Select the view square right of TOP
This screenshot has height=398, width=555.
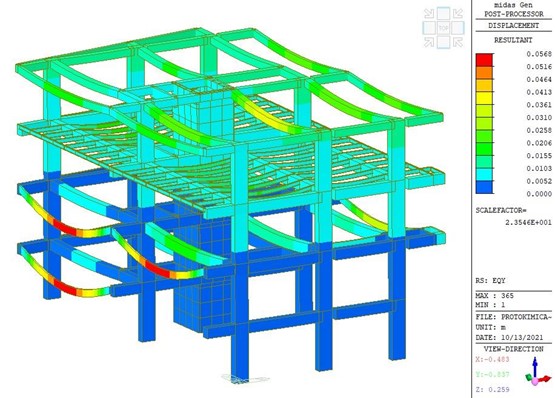point(458,28)
